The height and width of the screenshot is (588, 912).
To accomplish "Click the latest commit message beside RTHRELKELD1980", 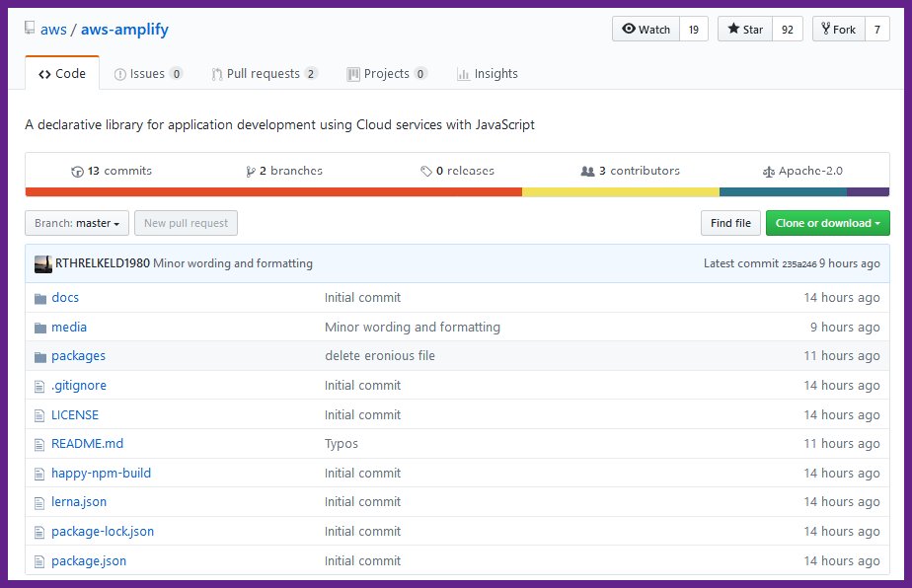I will click(x=233, y=264).
